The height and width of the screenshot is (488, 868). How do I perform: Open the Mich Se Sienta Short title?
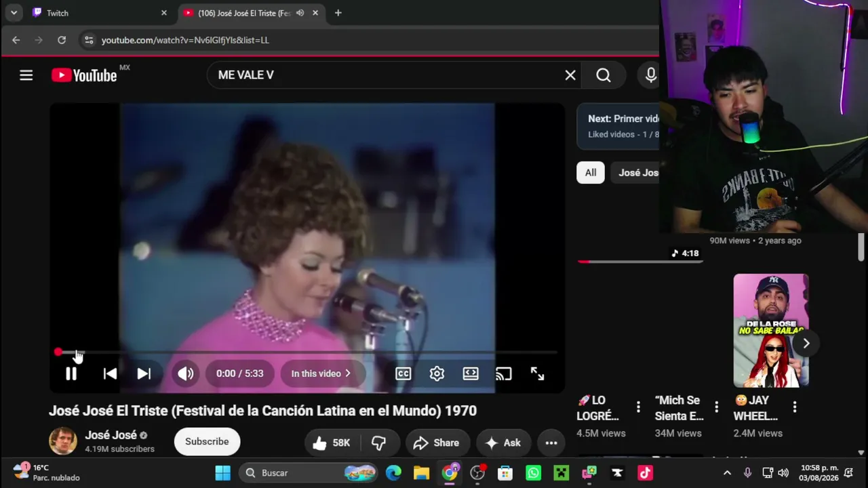(x=679, y=408)
